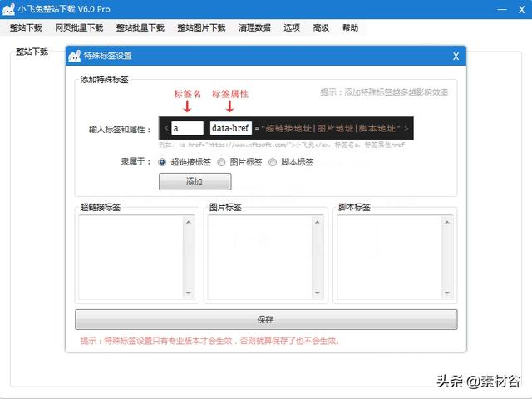Open the 清理数据 menu
This screenshot has height=399, width=532.
pos(254,27)
